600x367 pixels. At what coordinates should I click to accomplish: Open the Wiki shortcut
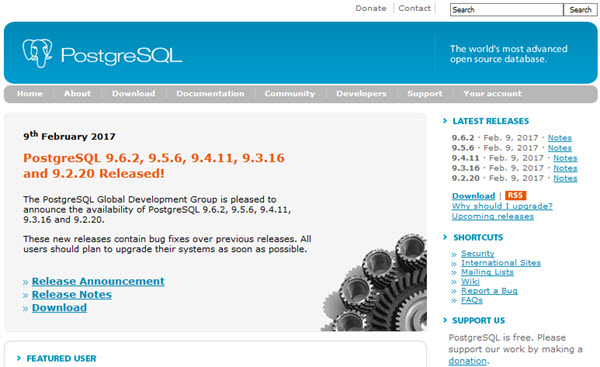(x=470, y=281)
